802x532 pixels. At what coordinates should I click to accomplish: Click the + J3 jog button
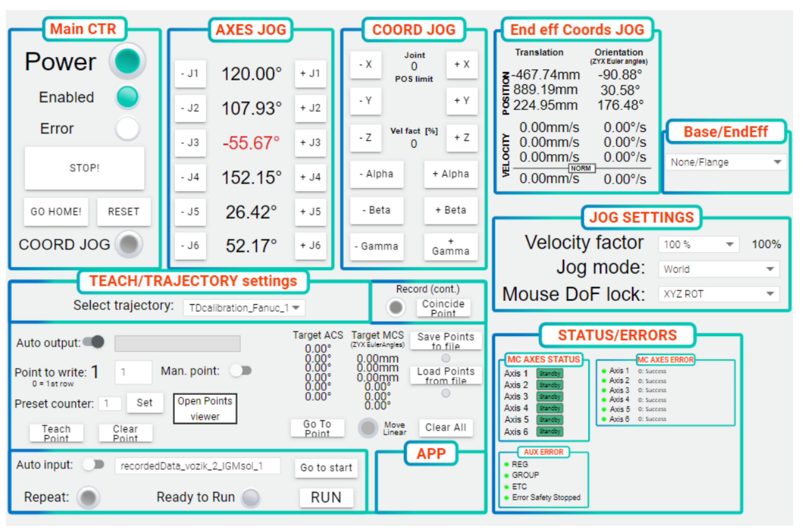(x=310, y=143)
